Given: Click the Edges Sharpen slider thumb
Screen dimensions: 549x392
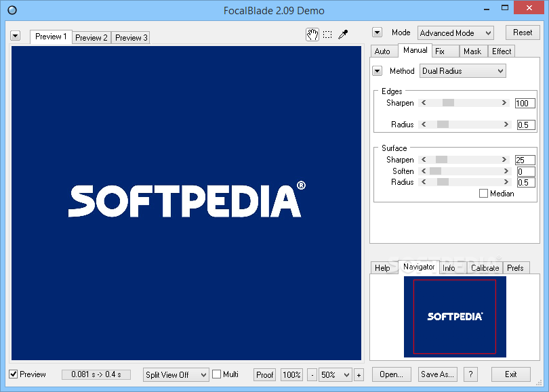Looking at the screenshot, I should [x=448, y=103].
